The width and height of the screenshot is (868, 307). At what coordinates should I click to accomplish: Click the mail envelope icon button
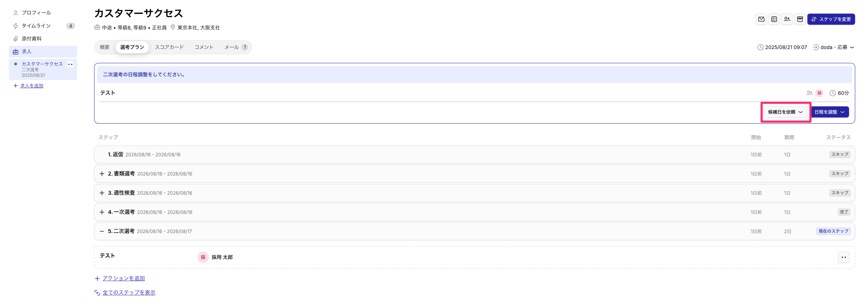coord(761,19)
